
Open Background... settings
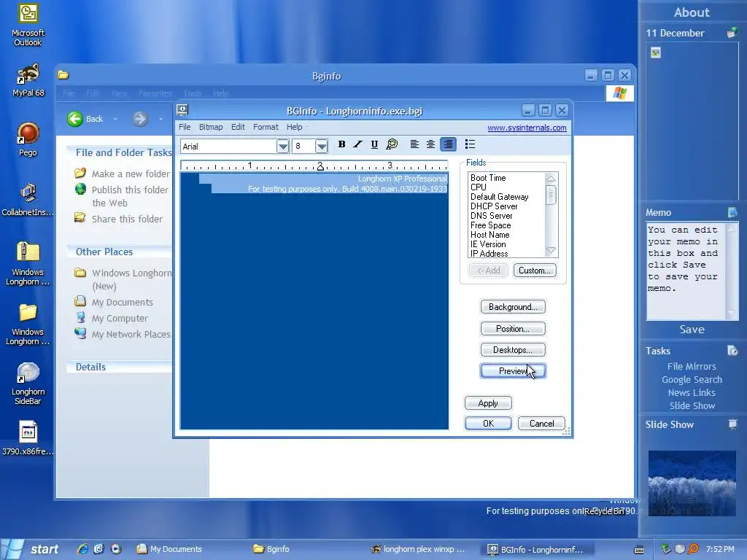point(513,307)
